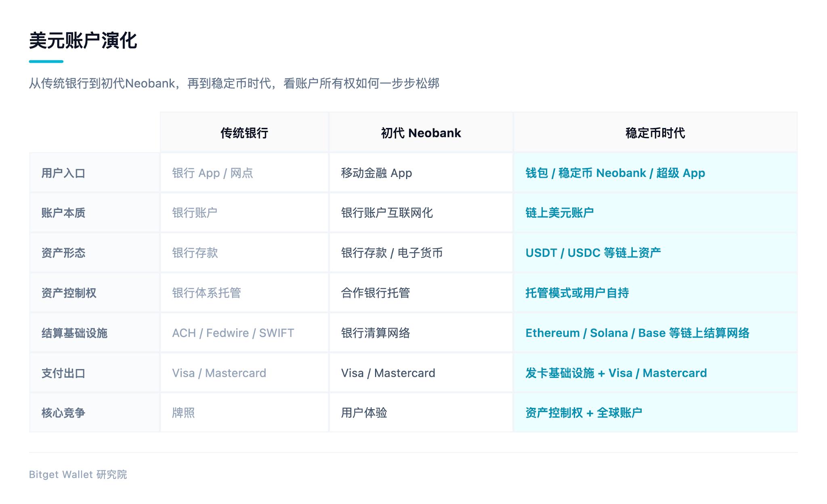The width and height of the screenshot is (827, 504).
Task: Select the 核心竞争 row label
Action: (63, 413)
